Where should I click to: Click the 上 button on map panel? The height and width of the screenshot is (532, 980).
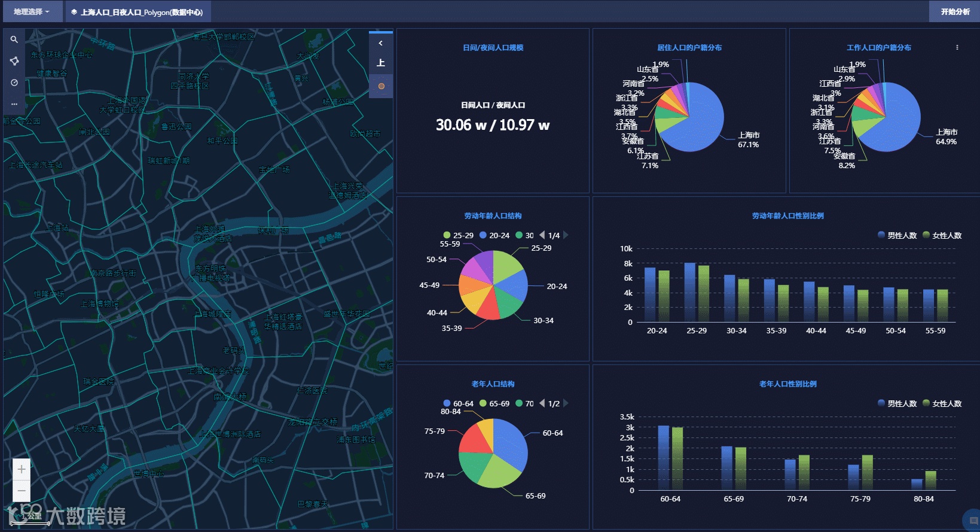click(381, 63)
